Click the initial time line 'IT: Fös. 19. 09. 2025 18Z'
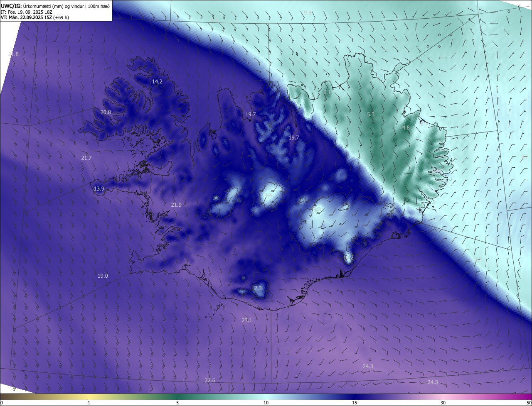The image size is (532, 406). 27,12
